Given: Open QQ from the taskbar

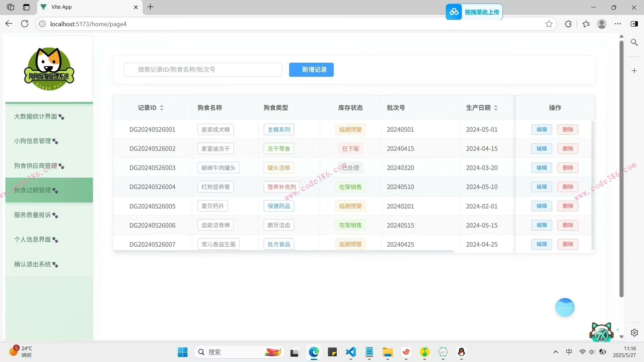Looking at the screenshot, I should [461, 352].
